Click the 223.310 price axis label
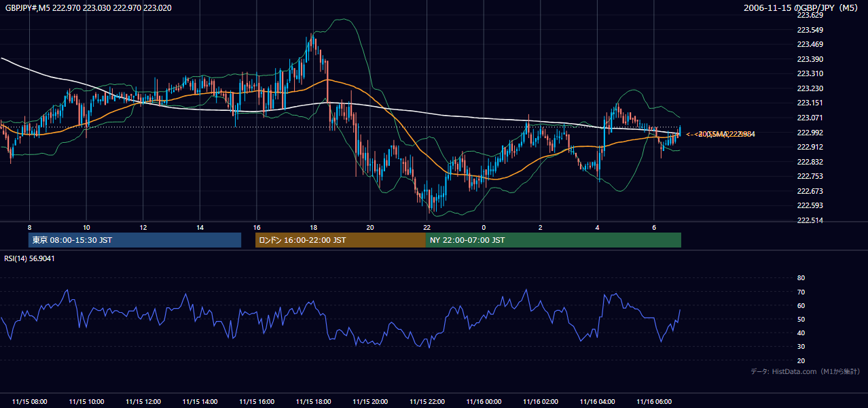 (x=810, y=73)
